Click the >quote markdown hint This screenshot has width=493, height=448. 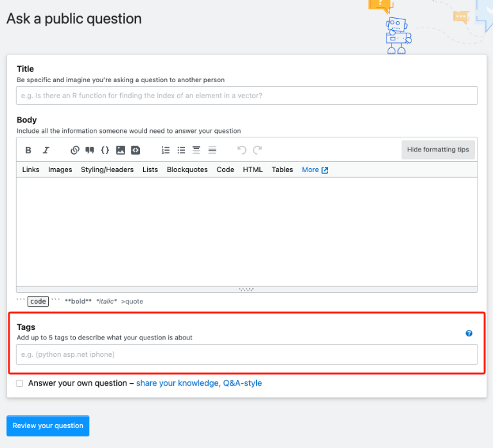click(x=132, y=301)
